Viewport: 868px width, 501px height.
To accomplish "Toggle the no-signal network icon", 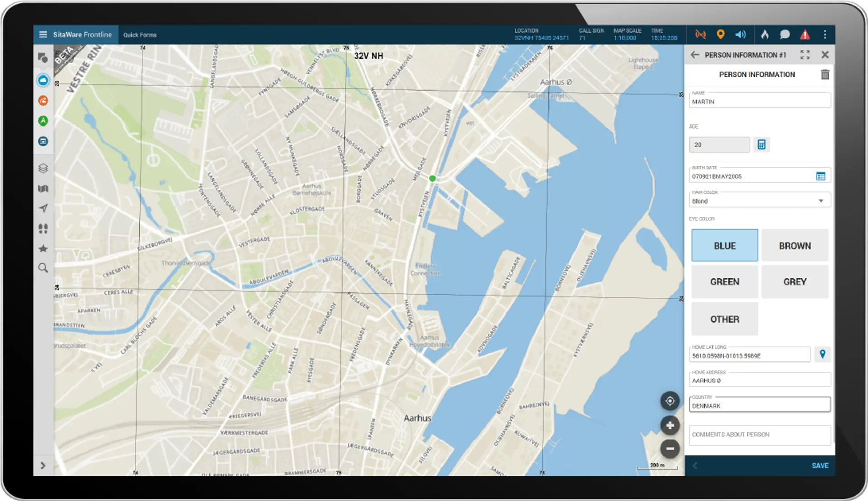I will (x=700, y=34).
